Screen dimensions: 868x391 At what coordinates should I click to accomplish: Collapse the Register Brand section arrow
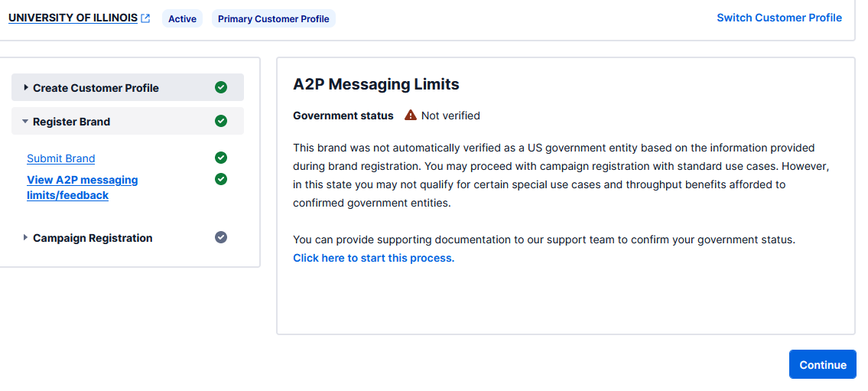[x=26, y=122]
